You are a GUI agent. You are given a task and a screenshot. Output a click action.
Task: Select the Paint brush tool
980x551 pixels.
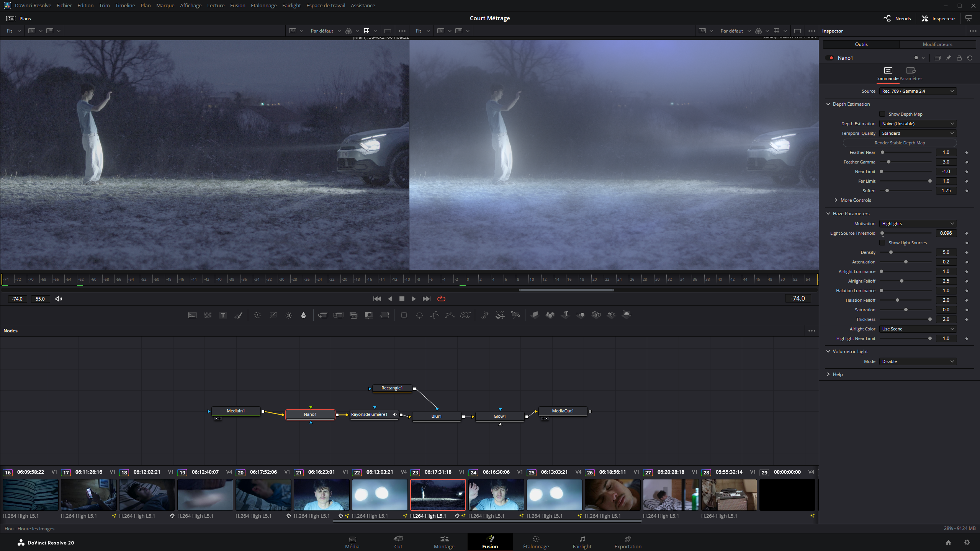[x=238, y=315]
